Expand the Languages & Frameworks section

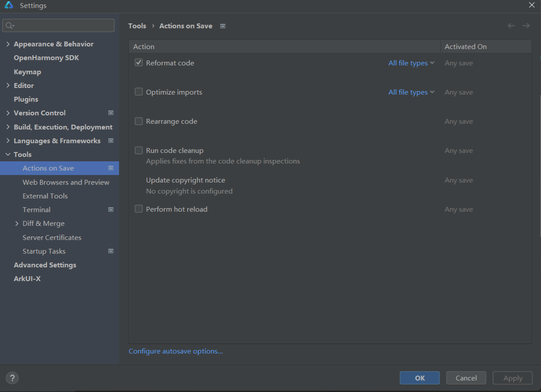click(x=8, y=141)
